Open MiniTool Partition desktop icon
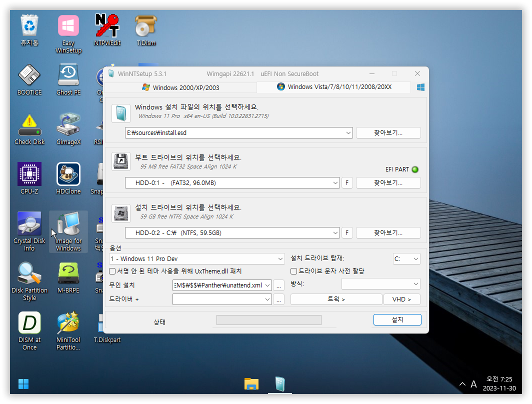Viewport: 532px width, 404px height. pos(68,331)
